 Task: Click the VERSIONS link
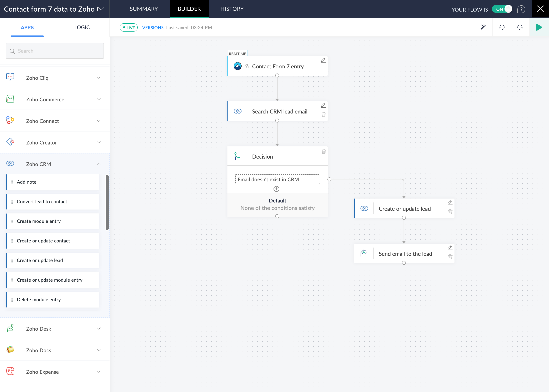point(153,27)
